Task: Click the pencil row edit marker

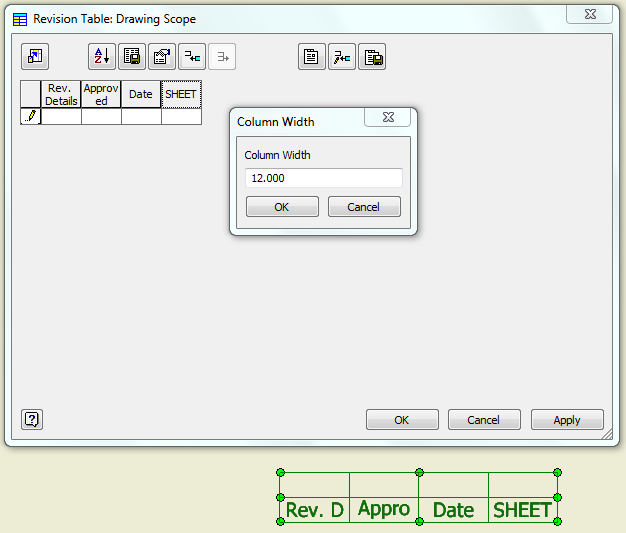Action: click(30, 116)
